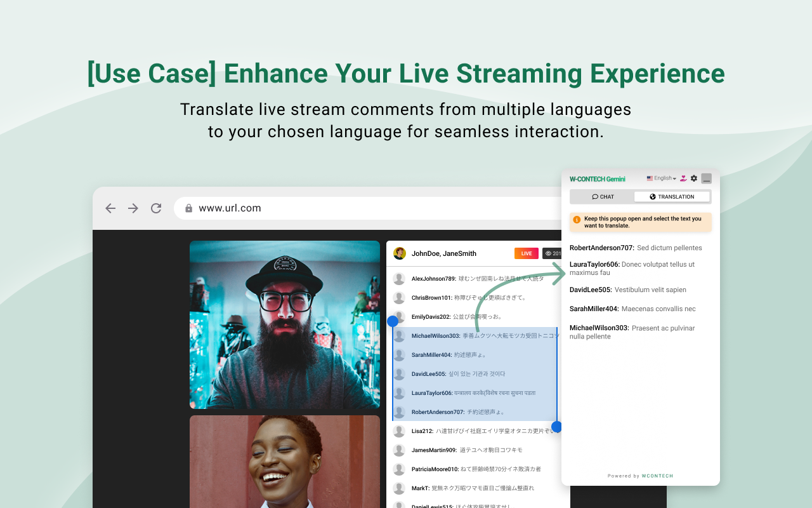812x508 pixels.
Task: Click RobertAnderson707's avatar in live chat
Action: (399, 412)
